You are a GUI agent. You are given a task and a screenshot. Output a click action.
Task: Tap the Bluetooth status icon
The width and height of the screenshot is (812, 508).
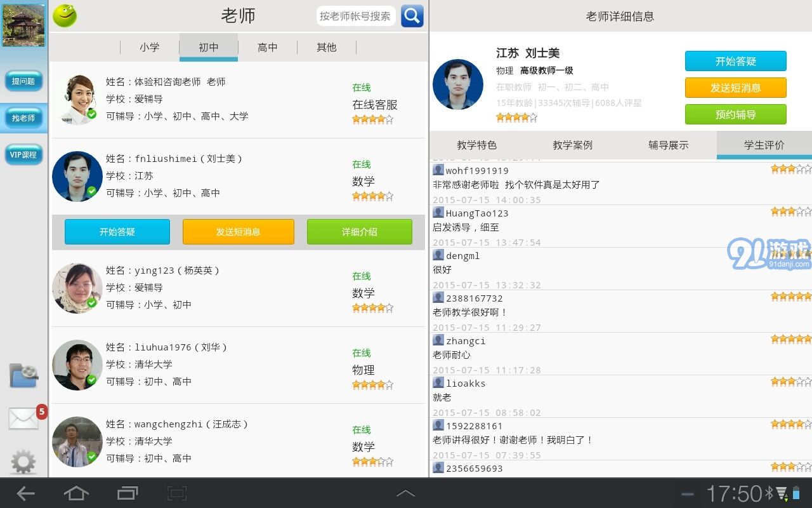769,493
